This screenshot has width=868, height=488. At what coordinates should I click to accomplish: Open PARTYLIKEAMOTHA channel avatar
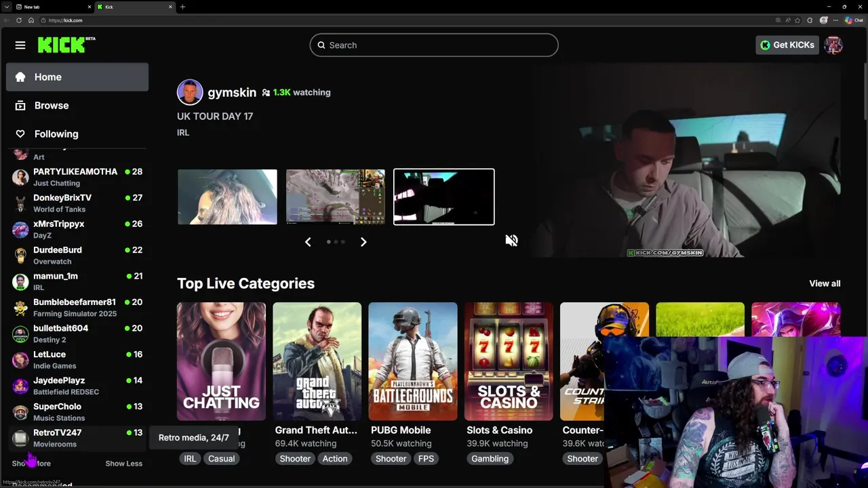(x=20, y=178)
